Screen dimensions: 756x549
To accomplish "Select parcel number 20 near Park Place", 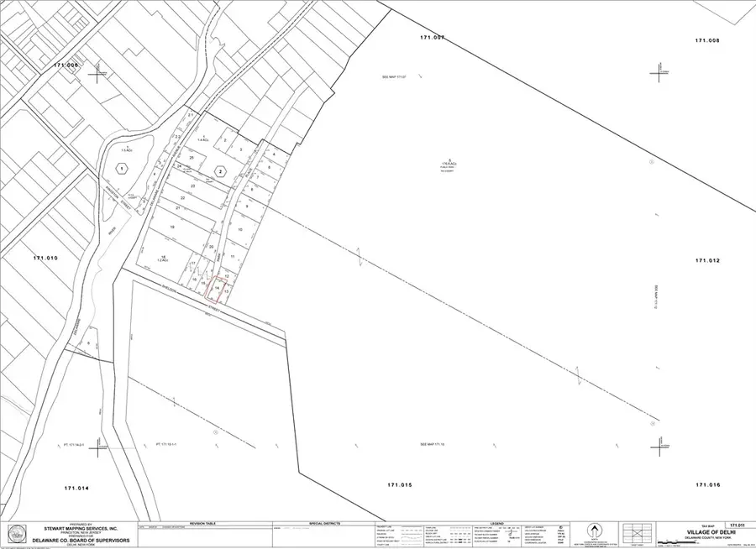I will click(211, 246).
